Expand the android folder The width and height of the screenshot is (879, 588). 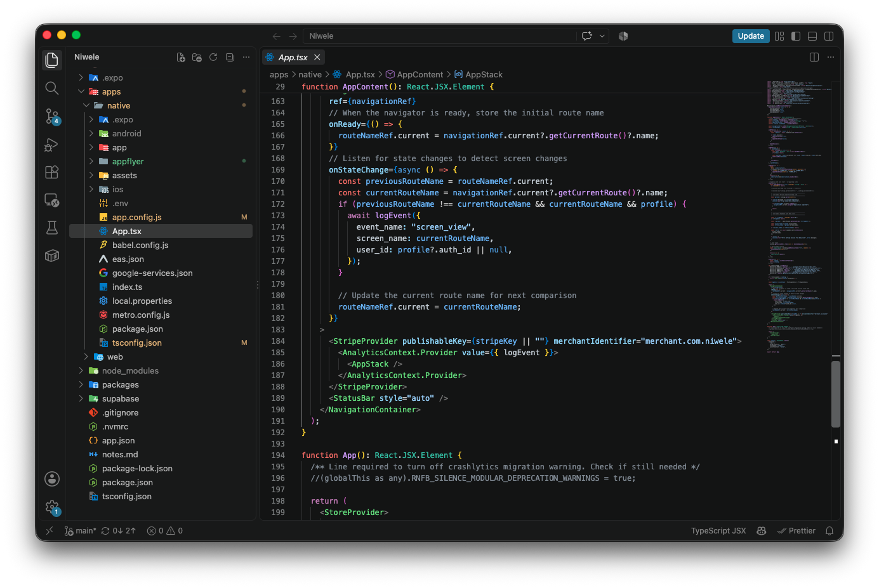click(91, 134)
